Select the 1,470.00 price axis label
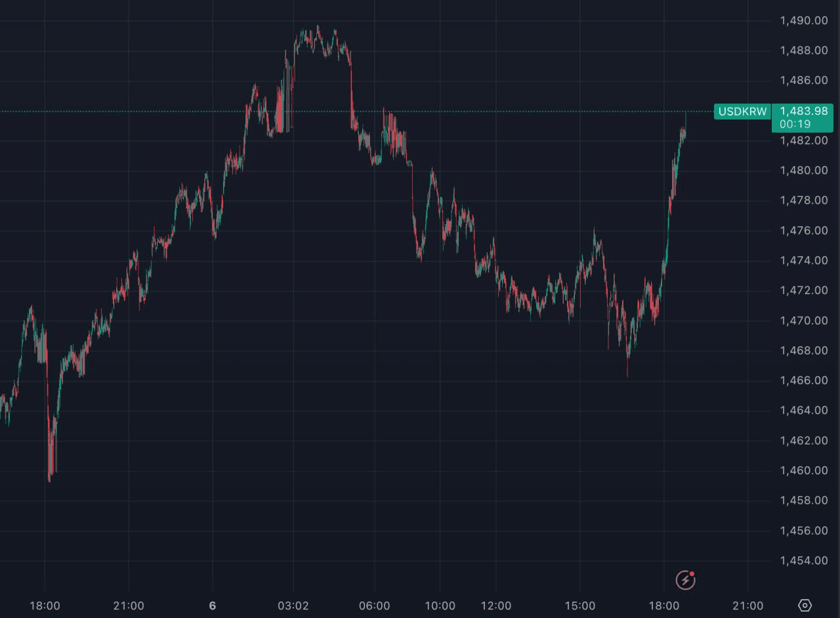Viewport: 840px width, 618px height. point(803,320)
